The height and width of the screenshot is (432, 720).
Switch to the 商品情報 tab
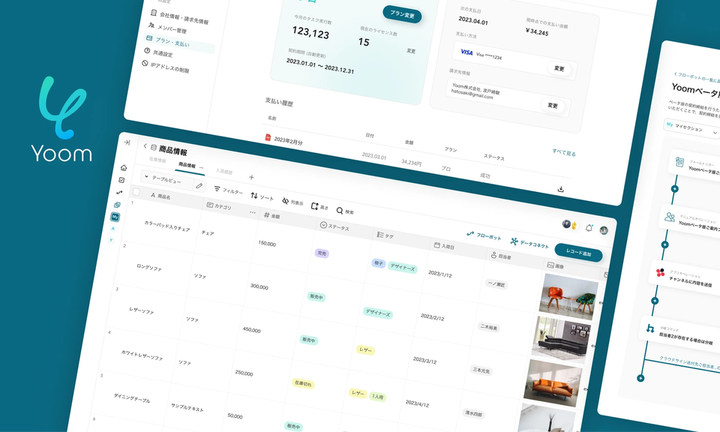click(x=187, y=165)
